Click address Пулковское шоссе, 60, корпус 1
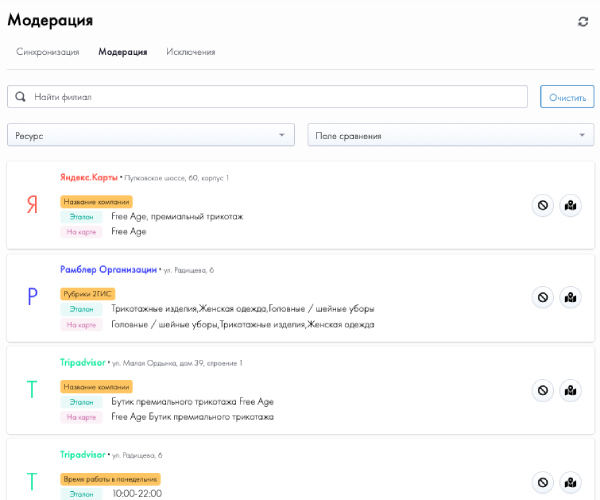 176,178
